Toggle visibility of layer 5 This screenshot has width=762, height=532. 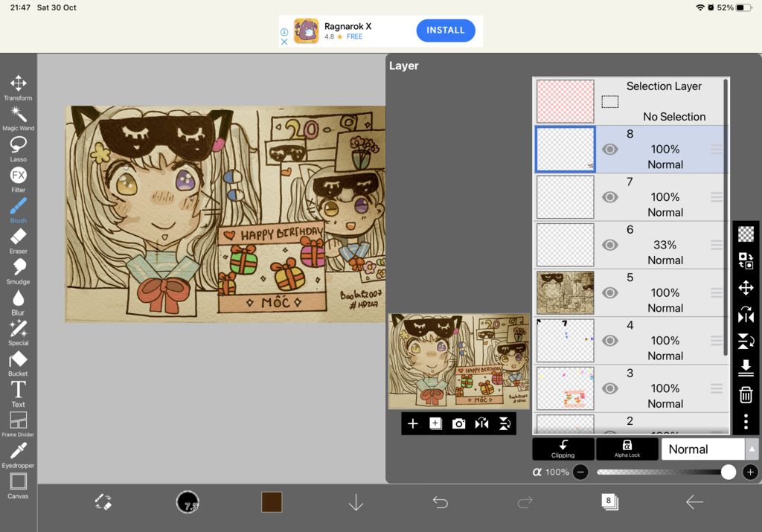click(610, 292)
